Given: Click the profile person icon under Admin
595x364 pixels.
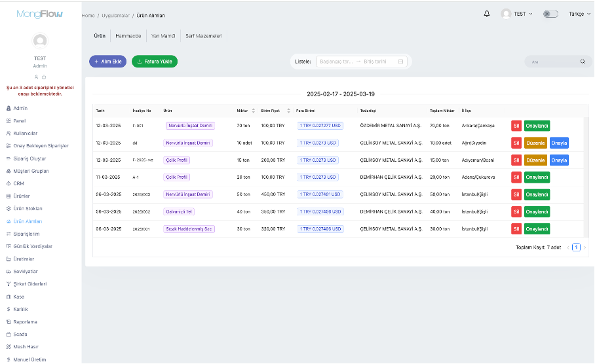Looking at the screenshot, I should click(37, 77).
